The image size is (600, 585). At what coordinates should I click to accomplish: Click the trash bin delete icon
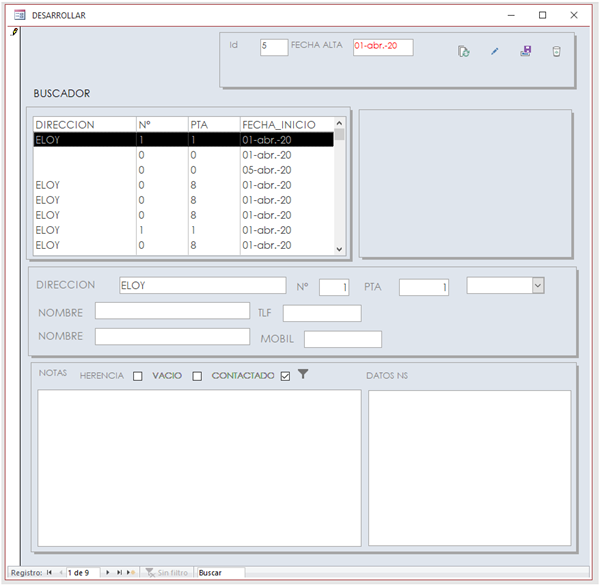pyautogui.click(x=556, y=51)
